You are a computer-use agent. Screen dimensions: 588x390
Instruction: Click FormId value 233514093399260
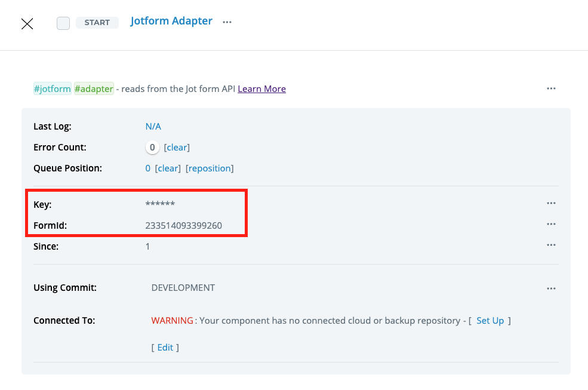pos(184,225)
